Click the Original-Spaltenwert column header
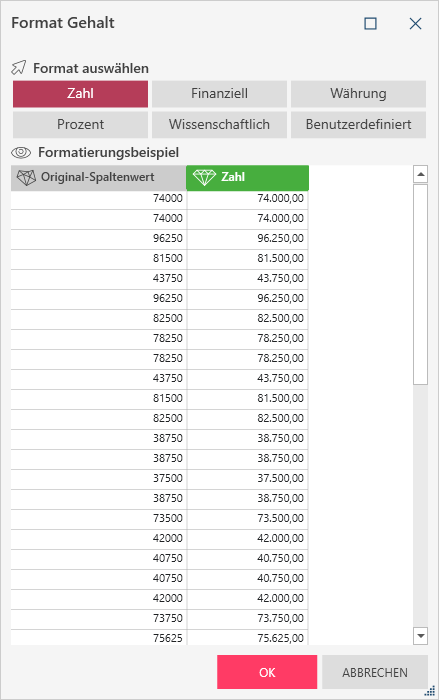Screen dimensions: 439x700 (99, 178)
